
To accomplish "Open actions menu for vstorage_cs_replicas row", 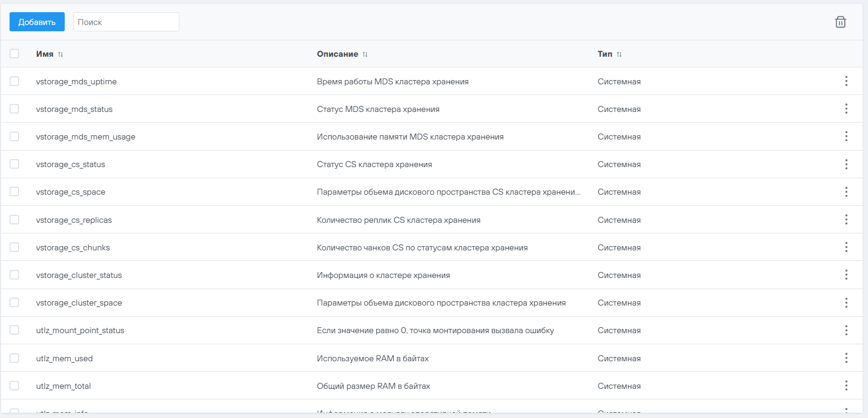I will [x=846, y=220].
